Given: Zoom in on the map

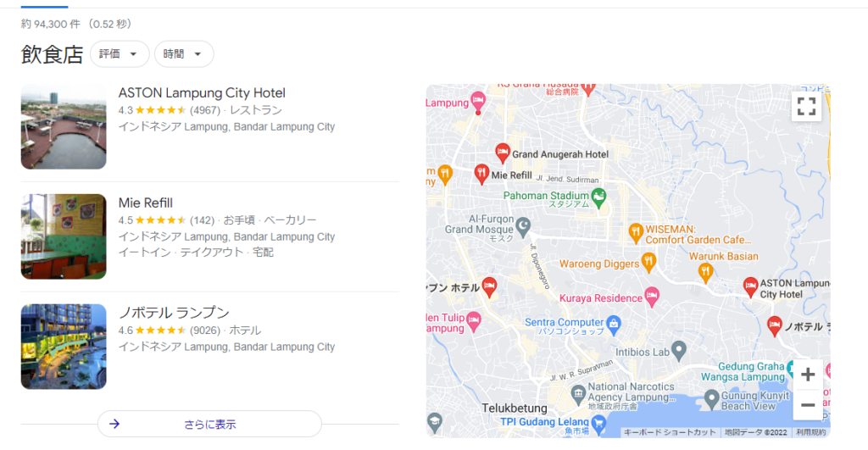Looking at the screenshot, I should pos(808,375).
